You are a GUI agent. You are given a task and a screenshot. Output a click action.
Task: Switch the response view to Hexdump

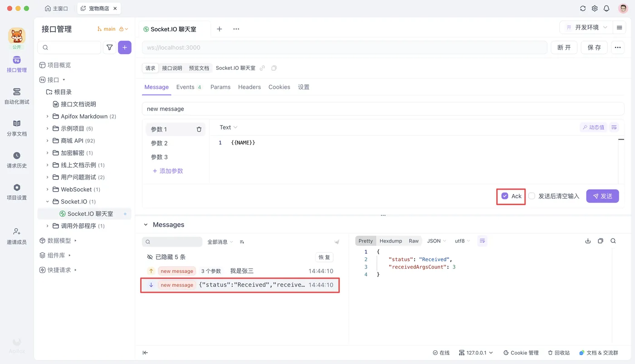(391, 241)
